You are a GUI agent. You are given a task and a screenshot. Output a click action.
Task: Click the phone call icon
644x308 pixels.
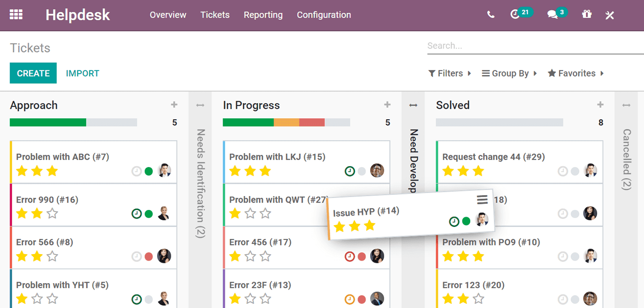pos(491,15)
